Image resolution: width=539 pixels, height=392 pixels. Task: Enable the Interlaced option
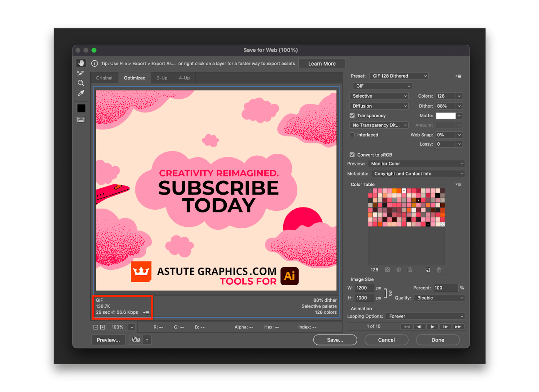pyautogui.click(x=352, y=135)
